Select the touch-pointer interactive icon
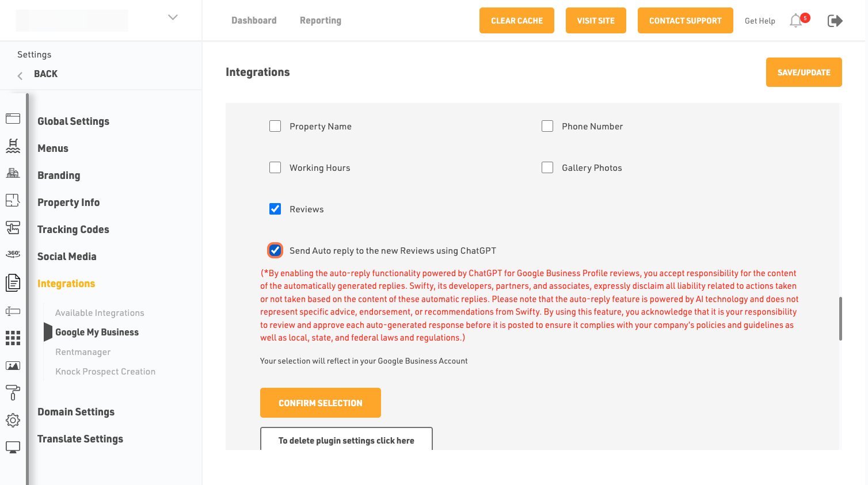The image size is (868, 485). 13,227
